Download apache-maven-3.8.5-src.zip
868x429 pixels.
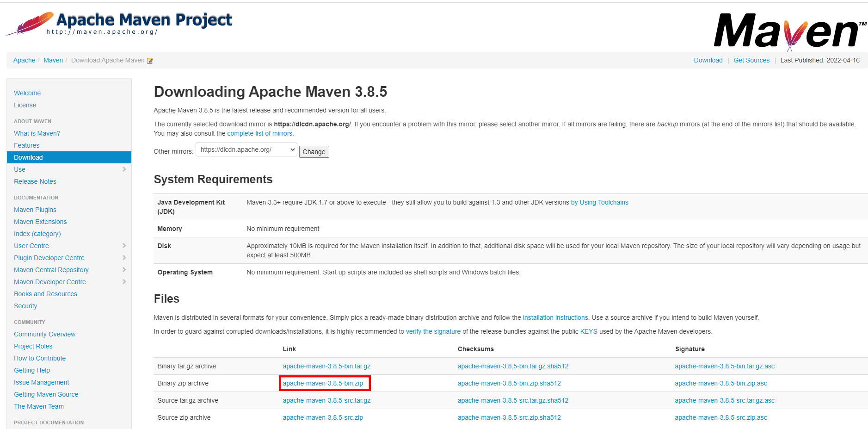click(323, 417)
